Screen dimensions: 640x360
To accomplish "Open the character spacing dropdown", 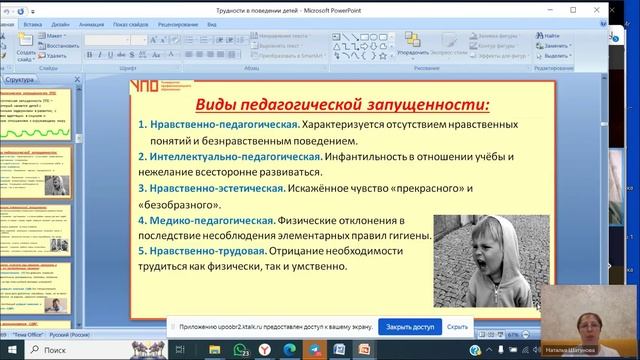I will (x=142, y=55).
